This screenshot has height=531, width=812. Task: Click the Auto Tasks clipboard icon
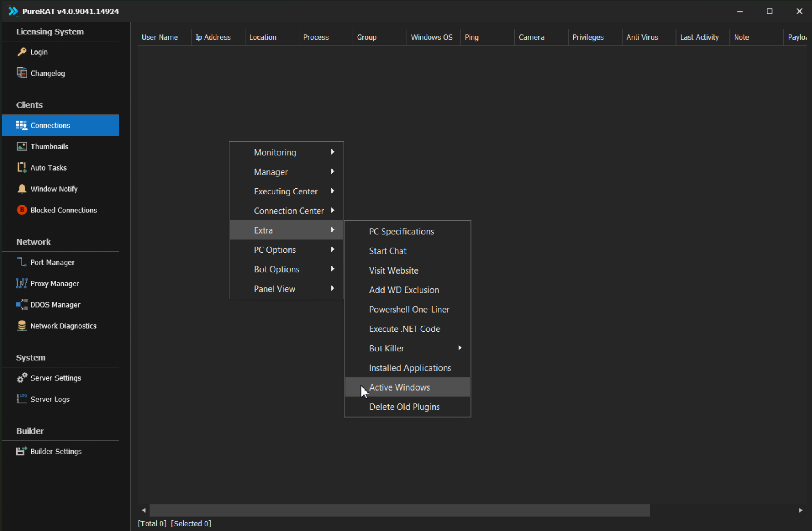click(x=22, y=167)
